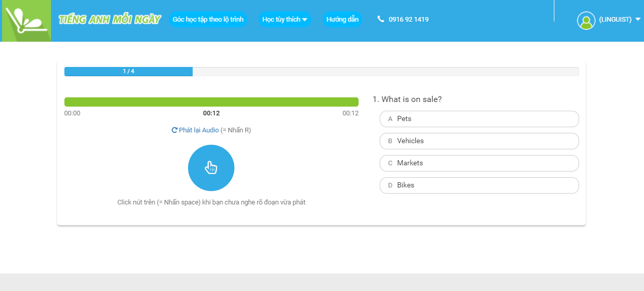Click the LINGUIST username text
This screenshot has width=644, height=291.
pos(615,20)
